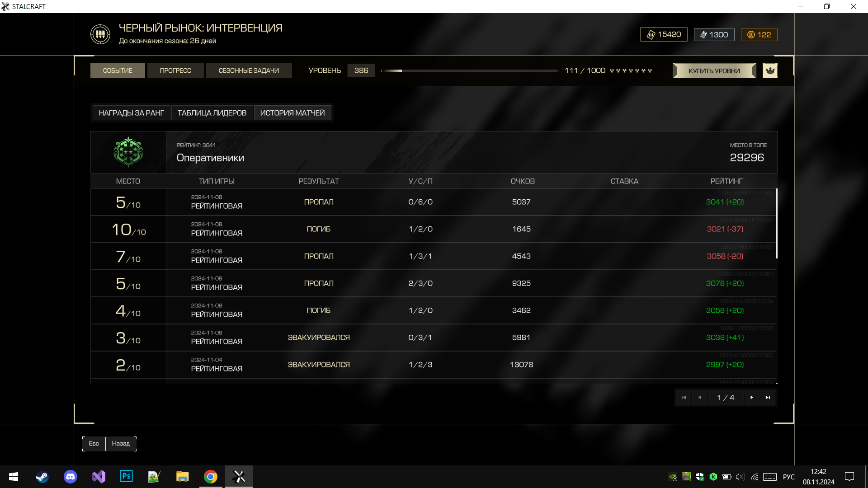868x488 pixels.
Task: Click the match history scrollbar
Action: (777, 224)
